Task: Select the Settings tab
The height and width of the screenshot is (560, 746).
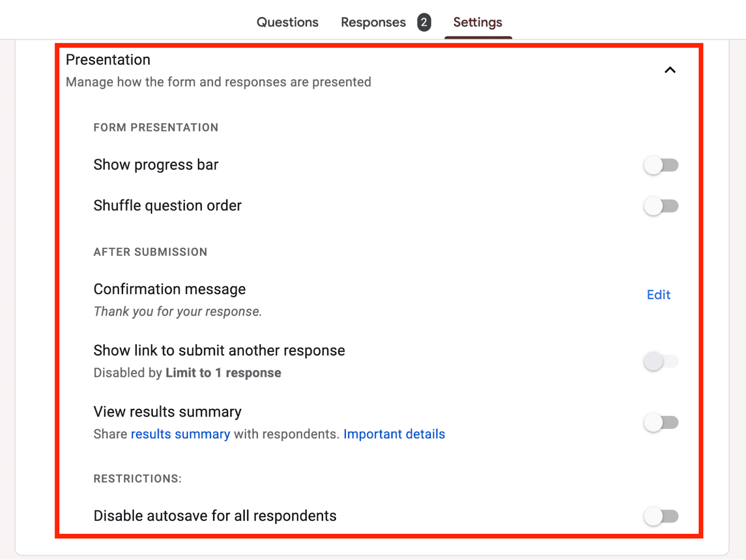Action: tap(477, 22)
